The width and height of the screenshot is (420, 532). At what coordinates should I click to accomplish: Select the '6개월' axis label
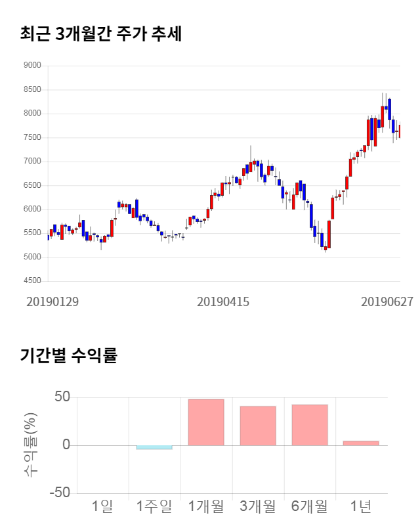point(310,506)
